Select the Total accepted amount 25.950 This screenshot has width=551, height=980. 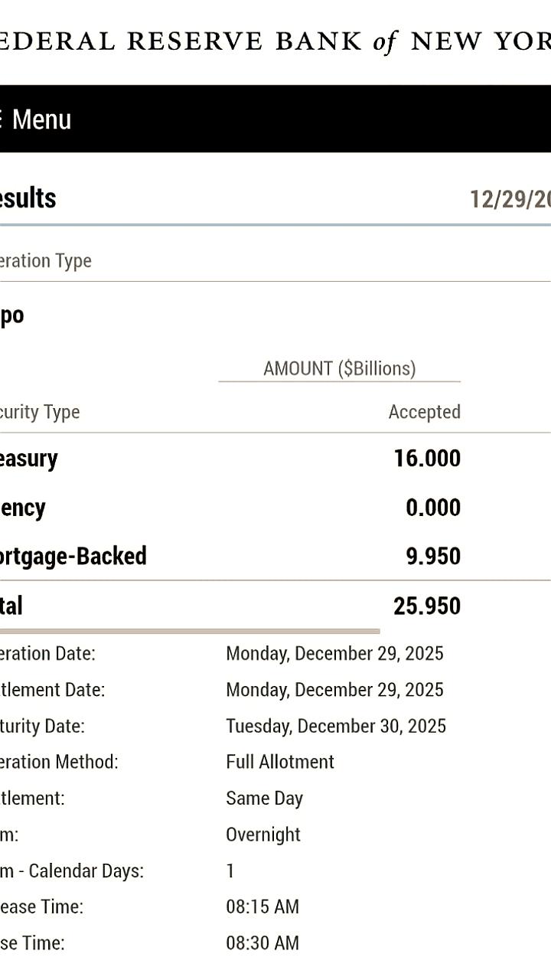point(427,606)
